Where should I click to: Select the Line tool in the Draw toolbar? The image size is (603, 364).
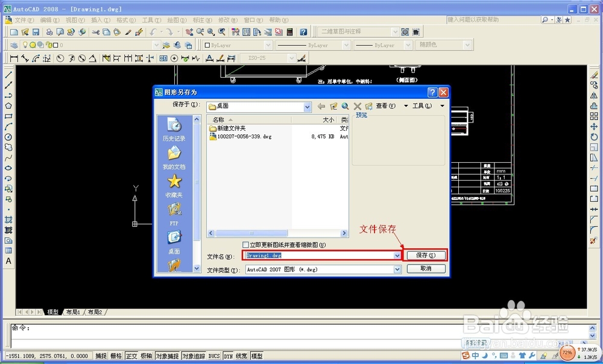coord(8,75)
